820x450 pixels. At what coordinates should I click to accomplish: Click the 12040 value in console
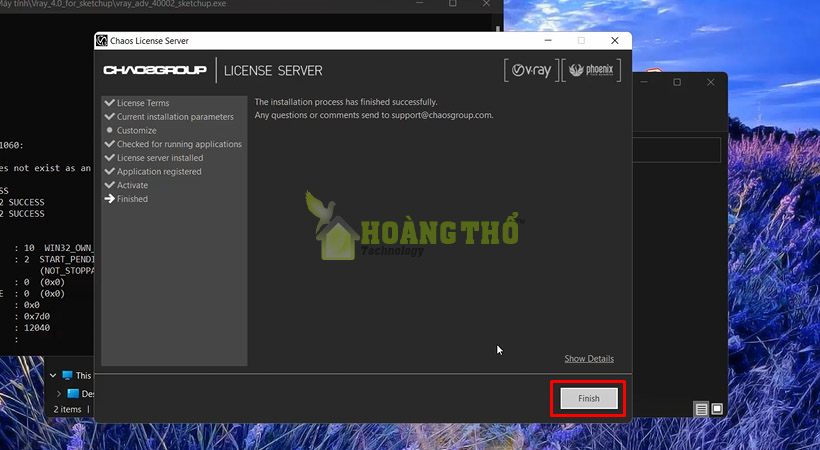pyautogui.click(x=37, y=328)
